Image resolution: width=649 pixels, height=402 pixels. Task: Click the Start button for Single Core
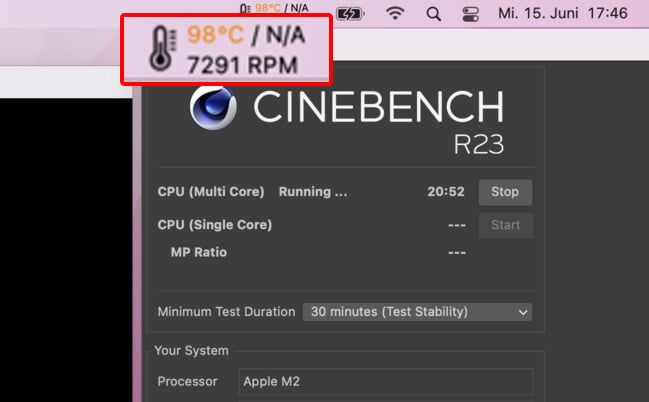(x=505, y=225)
